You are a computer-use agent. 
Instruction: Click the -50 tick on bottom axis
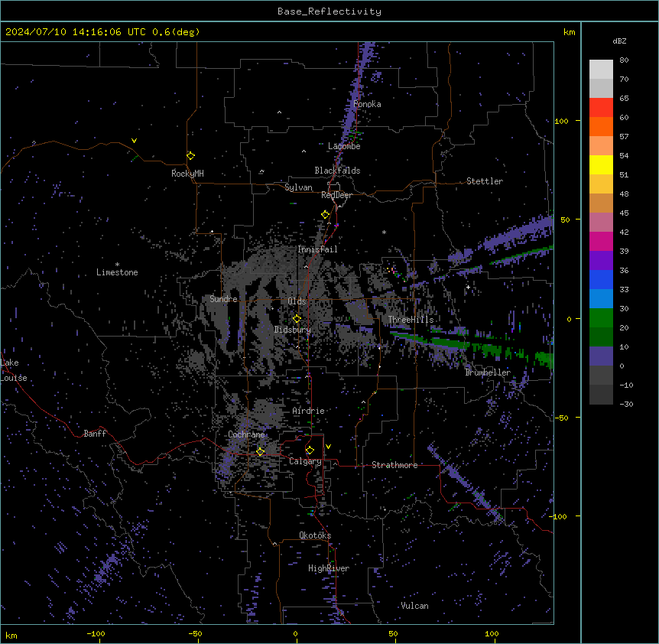(x=195, y=633)
